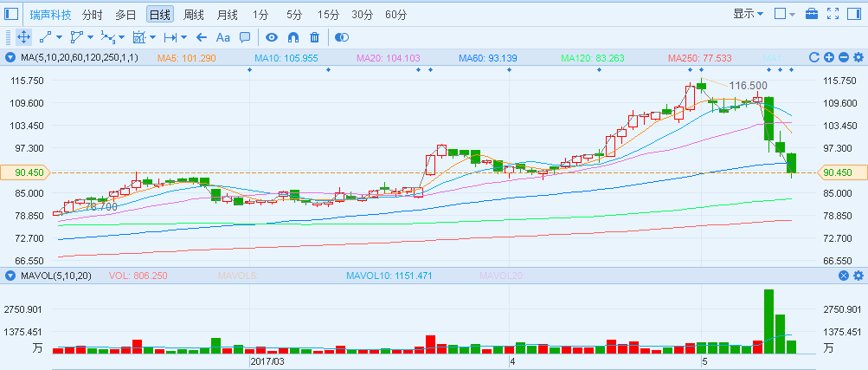Screen dimensions: 868x370
Task: Click the MA5: 101.290 legend value
Action: point(187,57)
